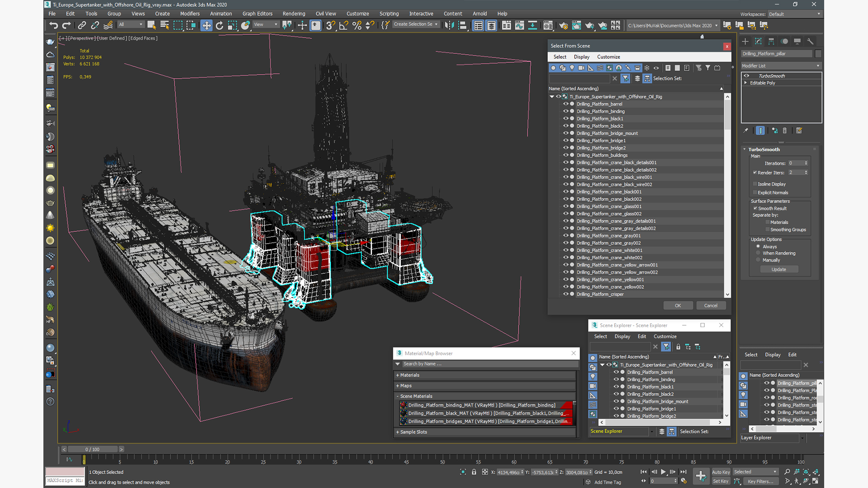The image size is (868, 488).
Task: Select the When Rendering radio option
Action: (758, 253)
